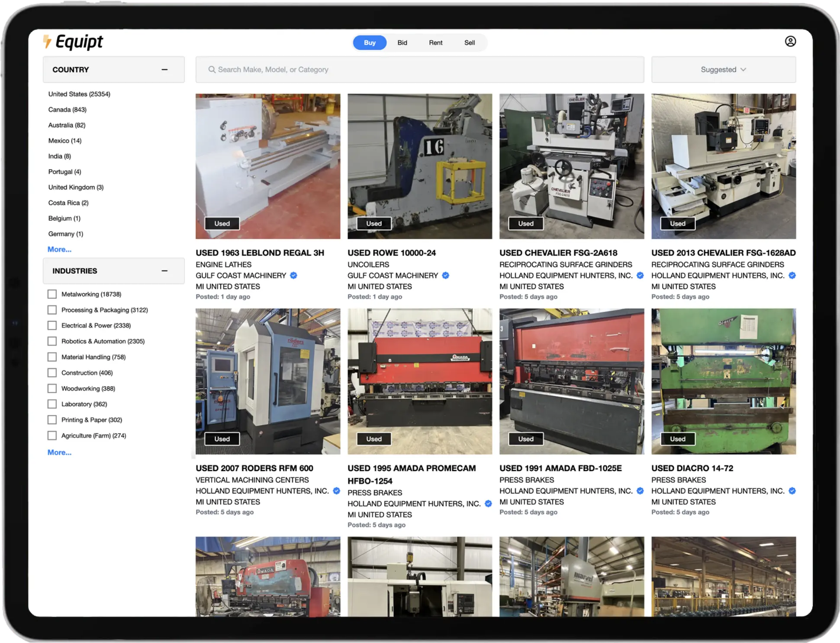Click verified badge next to Gulf Coast Machinery on the LeBlond listing
Image resolution: width=840 pixels, height=643 pixels.
tap(293, 275)
